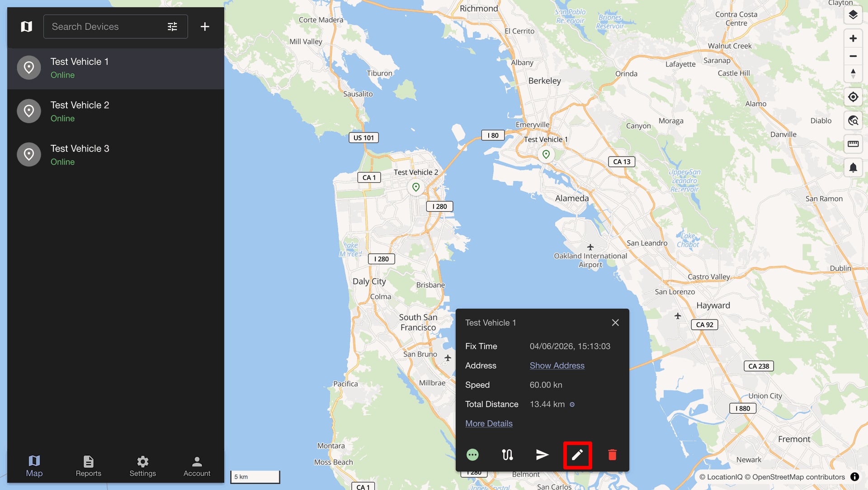Toggle the map view icon beside search
The image size is (868, 490).
[27, 27]
